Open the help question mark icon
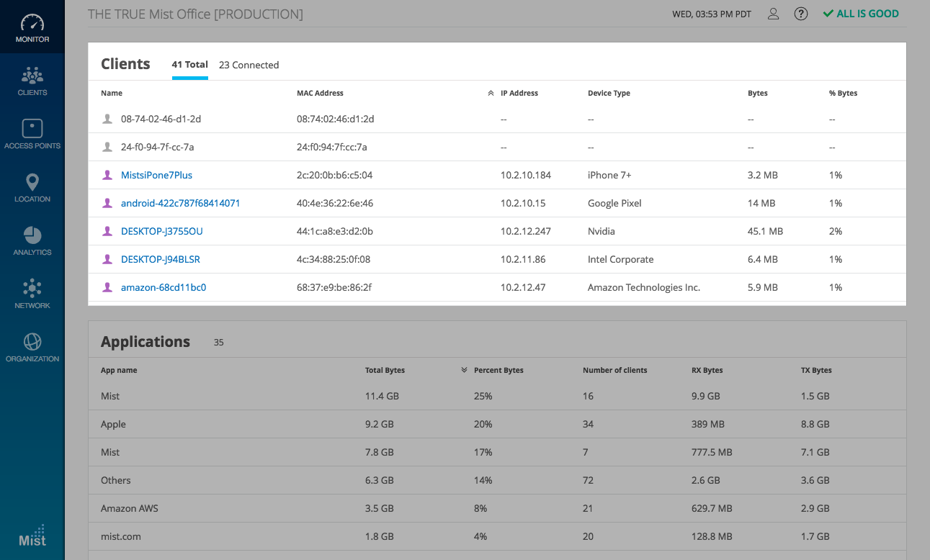The width and height of the screenshot is (930, 560). [800, 14]
